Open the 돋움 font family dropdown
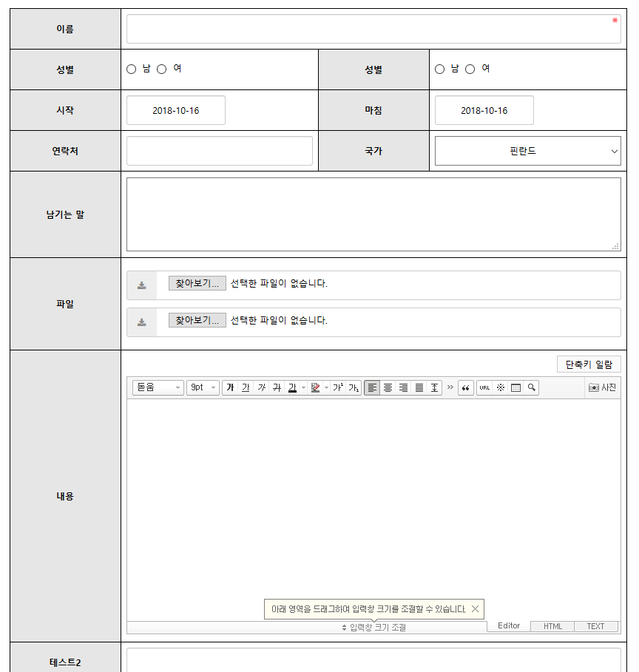The width and height of the screenshot is (639, 672). (158, 387)
